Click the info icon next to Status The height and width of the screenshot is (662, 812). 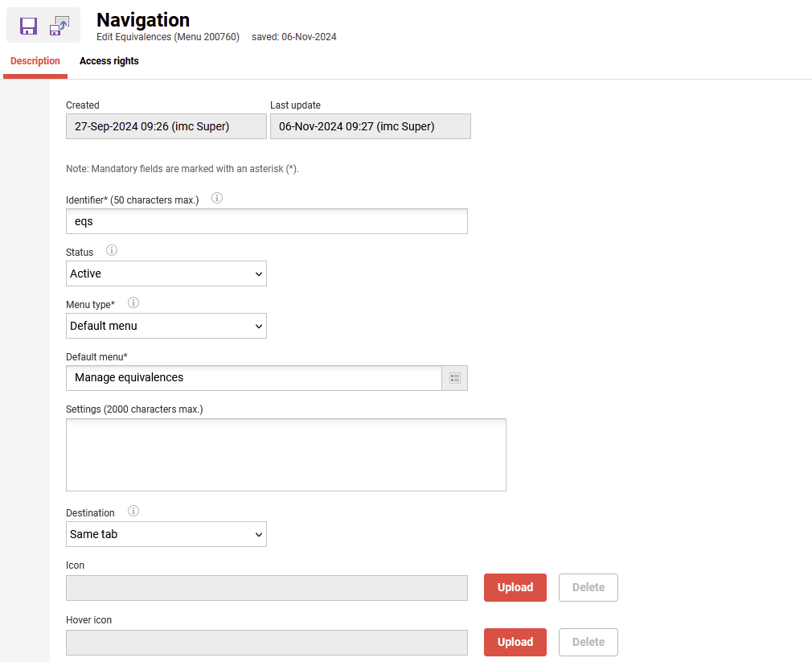tap(112, 251)
